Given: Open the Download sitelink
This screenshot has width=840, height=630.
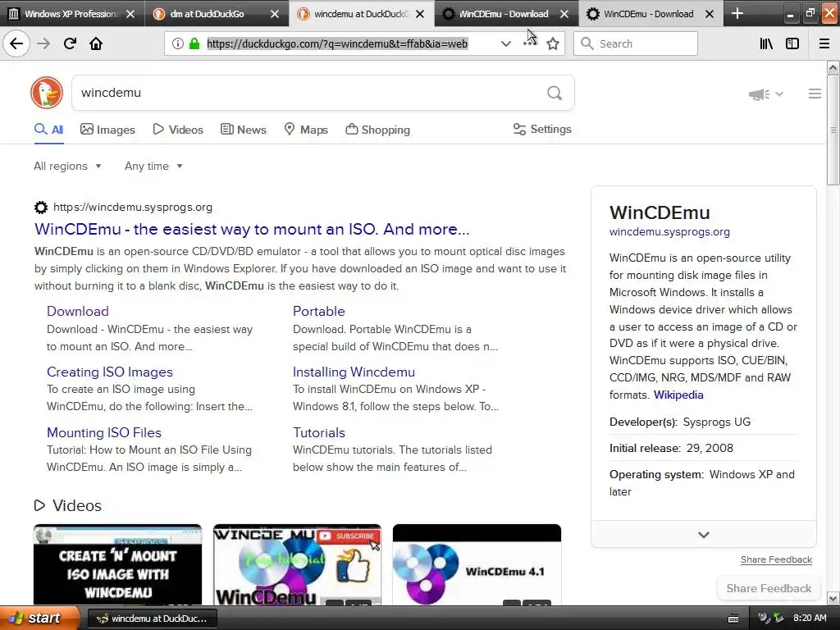Looking at the screenshot, I should point(78,311).
